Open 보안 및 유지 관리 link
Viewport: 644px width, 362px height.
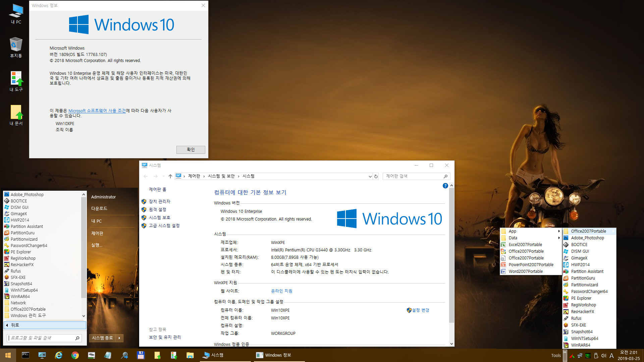165,337
